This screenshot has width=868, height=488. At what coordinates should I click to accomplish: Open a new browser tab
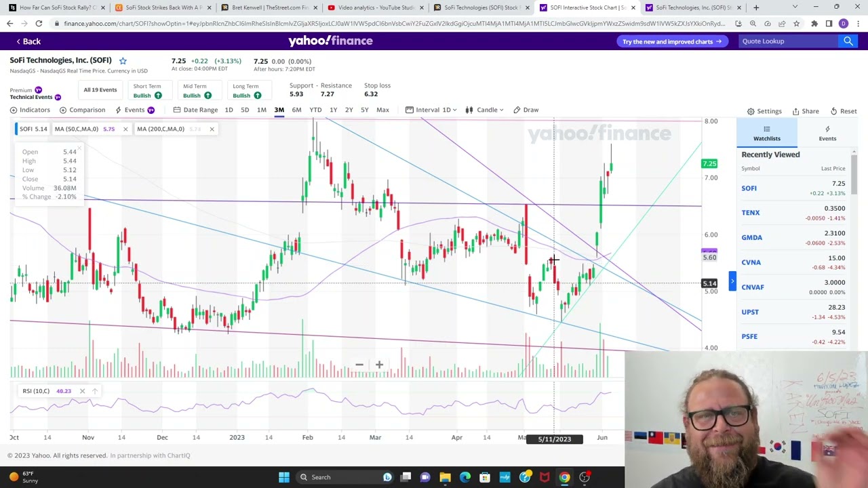[756, 7]
